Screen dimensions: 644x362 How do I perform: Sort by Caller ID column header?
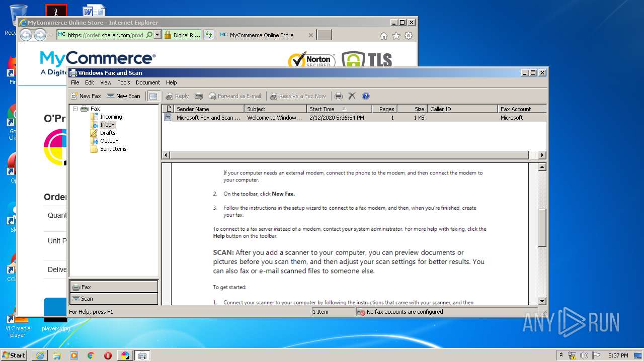(x=462, y=109)
